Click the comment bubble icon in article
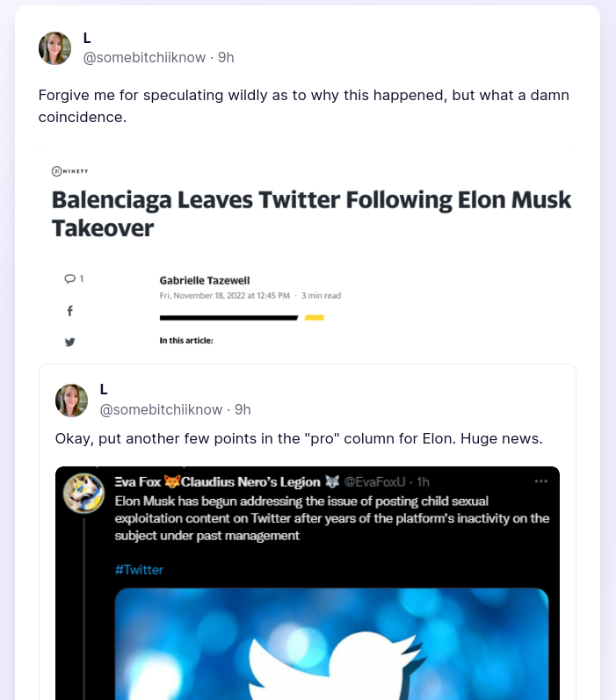Viewport: 616px width, 700px height. point(69,278)
